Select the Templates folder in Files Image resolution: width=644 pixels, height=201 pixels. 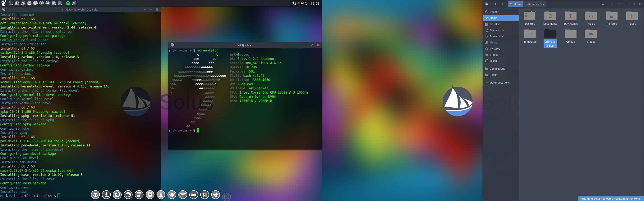[530, 36]
